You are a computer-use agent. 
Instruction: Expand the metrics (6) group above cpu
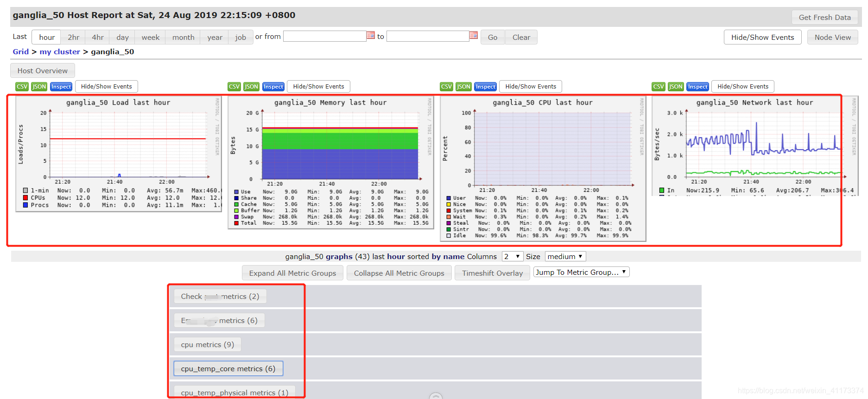219,320
